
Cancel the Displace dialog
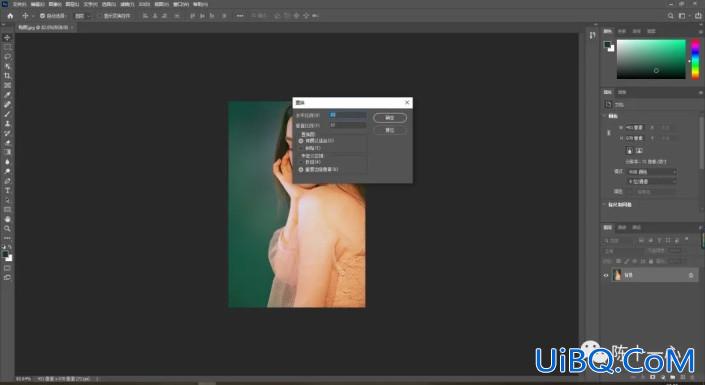point(390,130)
